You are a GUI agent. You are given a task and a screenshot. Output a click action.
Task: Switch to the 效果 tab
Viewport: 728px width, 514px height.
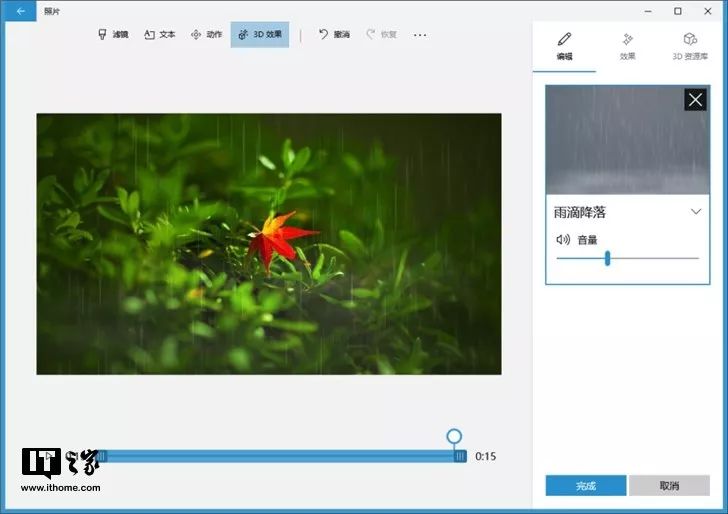(627, 47)
